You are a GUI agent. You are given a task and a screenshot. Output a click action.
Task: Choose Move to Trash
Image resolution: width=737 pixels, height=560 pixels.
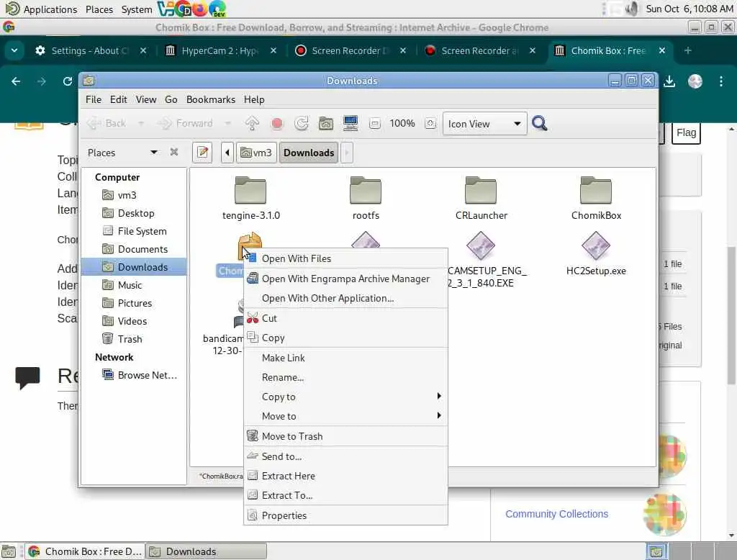[x=346, y=436]
